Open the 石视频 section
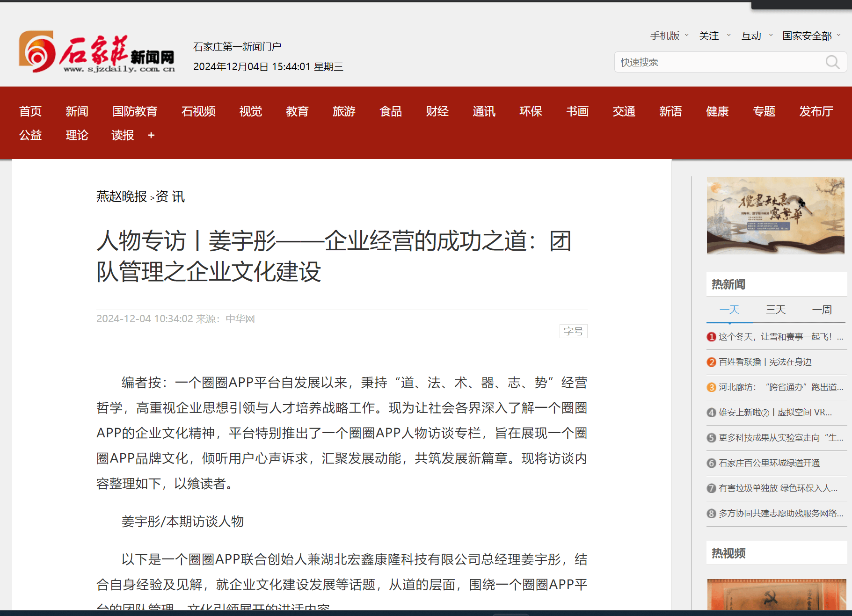Image resolution: width=852 pixels, height=616 pixels. pyautogui.click(x=198, y=111)
